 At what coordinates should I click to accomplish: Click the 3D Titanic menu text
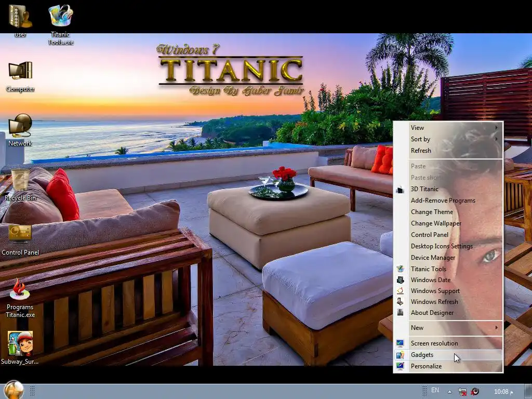(x=424, y=189)
